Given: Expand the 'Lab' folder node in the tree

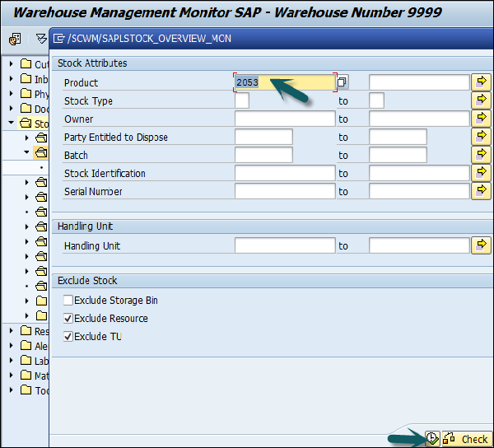Looking at the screenshot, I should point(11,361).
